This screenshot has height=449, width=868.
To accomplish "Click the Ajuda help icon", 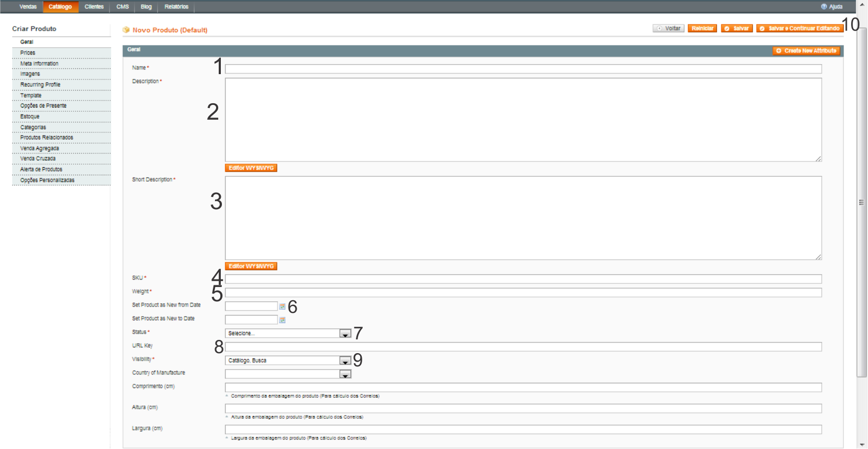I will point(824,7).
